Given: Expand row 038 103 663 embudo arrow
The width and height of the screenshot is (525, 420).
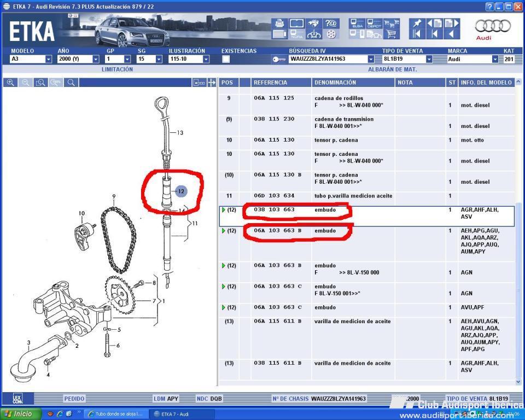Looking at the screenshot, I should point(223,209).
